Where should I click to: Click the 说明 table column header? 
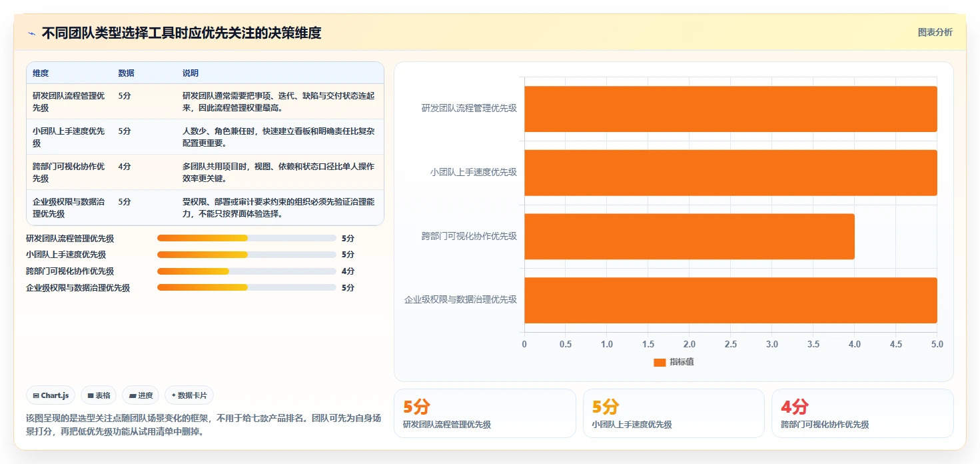pyautogui.click(x=191, y=73)
